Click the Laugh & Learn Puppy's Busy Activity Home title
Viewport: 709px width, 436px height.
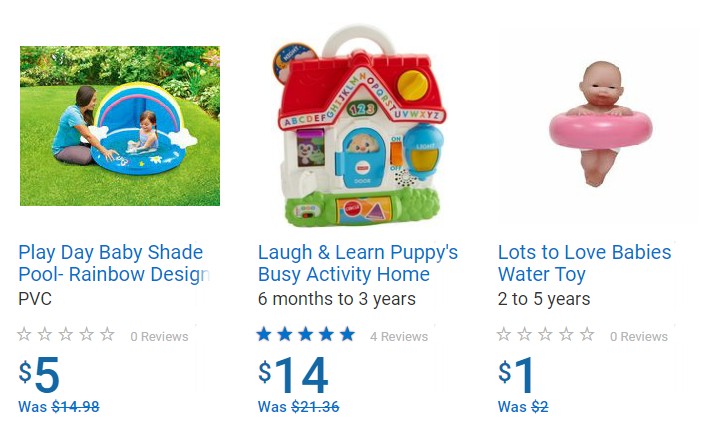(x=357, y=263)
